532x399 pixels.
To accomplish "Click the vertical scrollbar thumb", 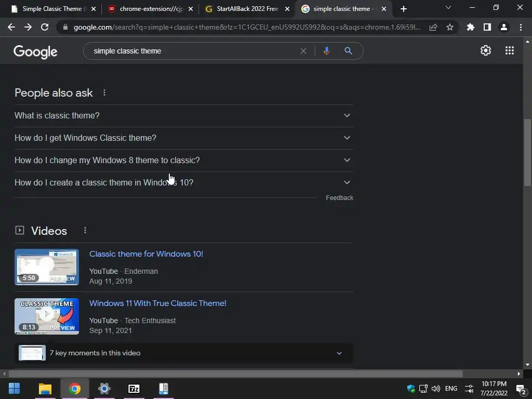I will (527, 152).
